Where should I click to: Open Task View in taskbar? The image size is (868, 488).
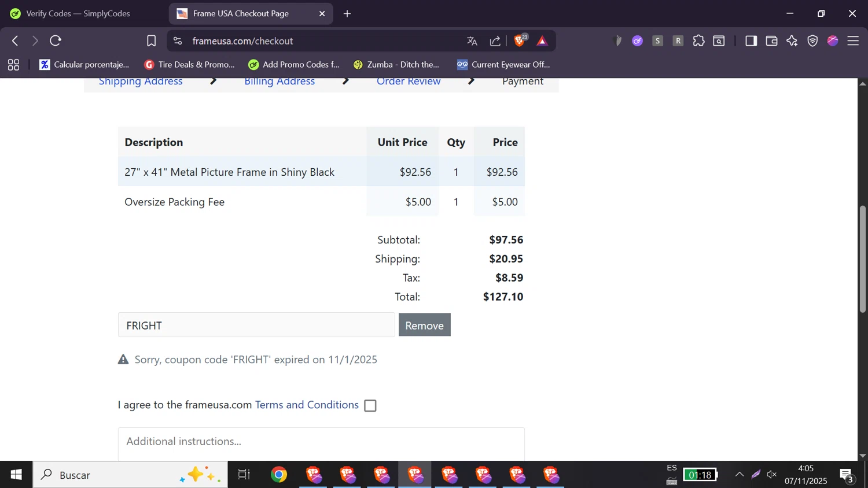click(244, 475)
